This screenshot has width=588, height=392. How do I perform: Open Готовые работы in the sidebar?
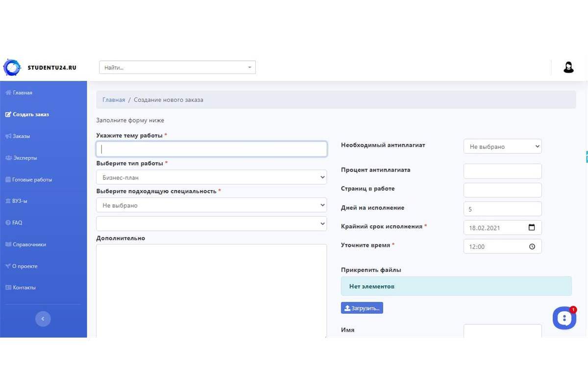[x=32, y=180]
